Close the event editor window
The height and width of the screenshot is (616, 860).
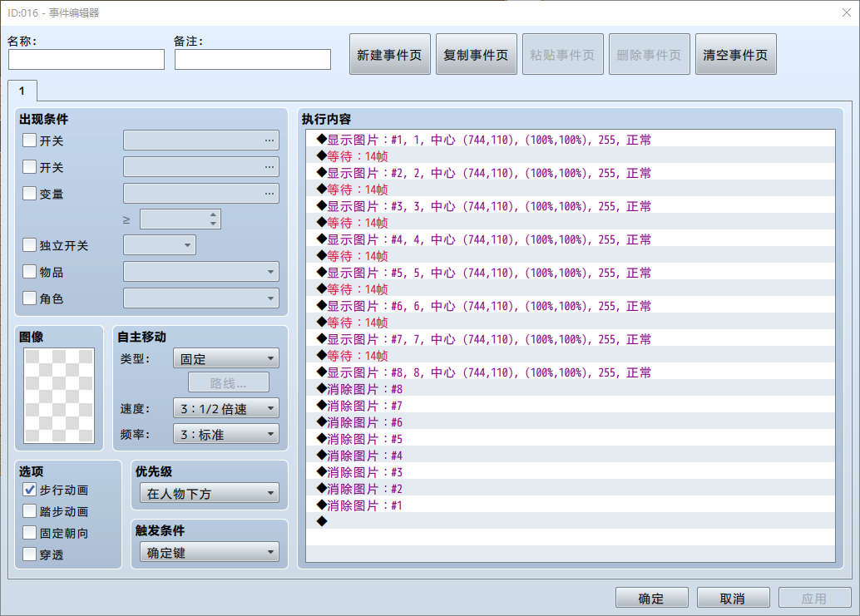pos(847,12)
